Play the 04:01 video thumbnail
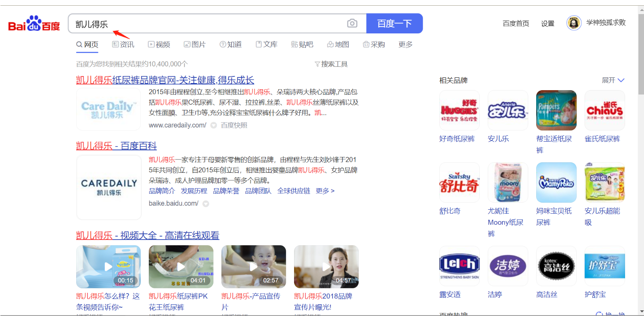Viewport: 644px width, 317px height. [x=181, y=266]
